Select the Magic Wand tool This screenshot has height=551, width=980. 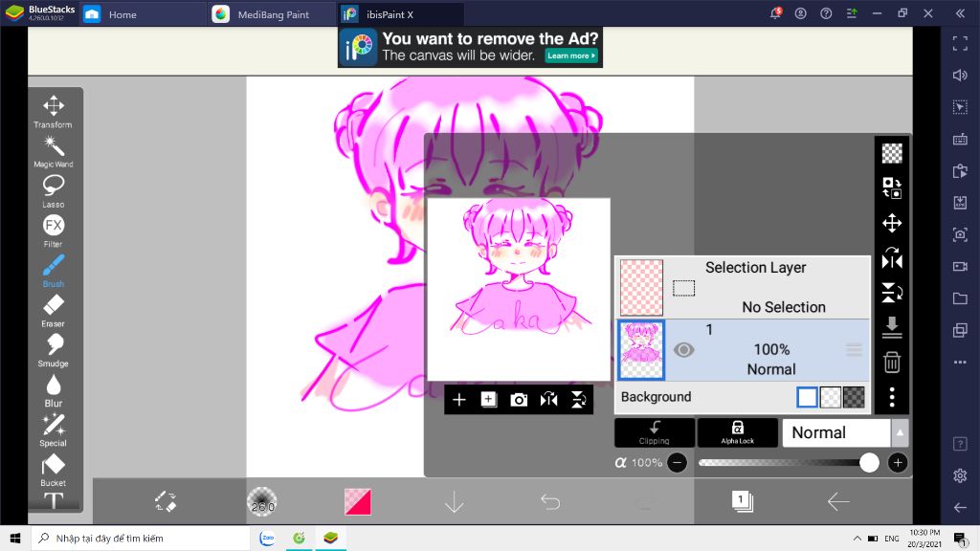coord(54,152)
